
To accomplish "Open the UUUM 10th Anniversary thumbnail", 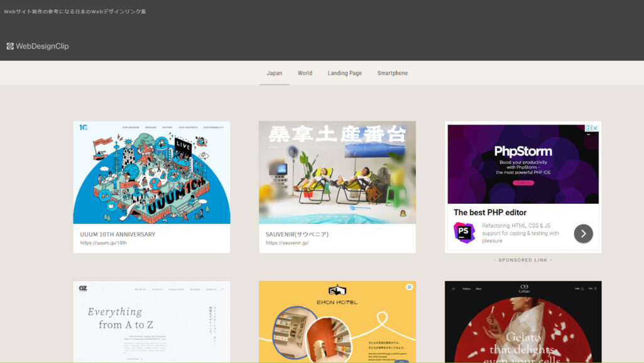I will (x=151, y=172).
